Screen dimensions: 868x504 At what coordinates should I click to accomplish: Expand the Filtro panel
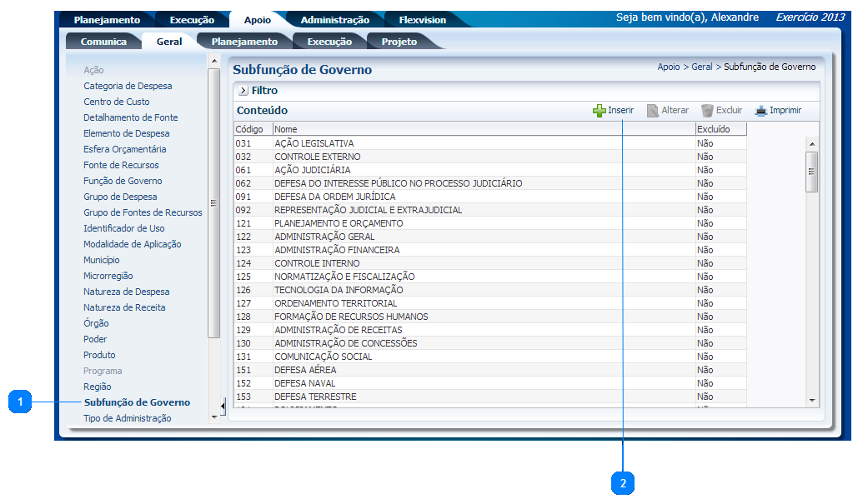click(x=243, y=91)
